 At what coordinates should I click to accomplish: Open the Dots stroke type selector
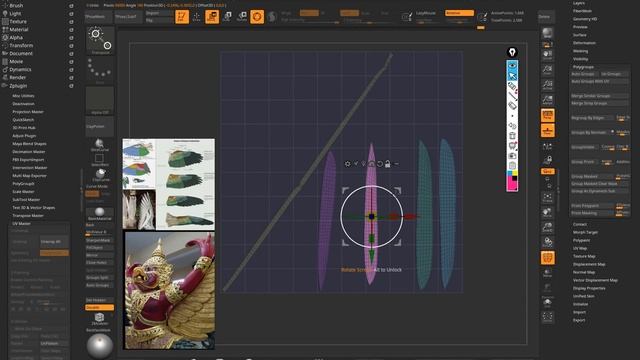click(100, 70)
